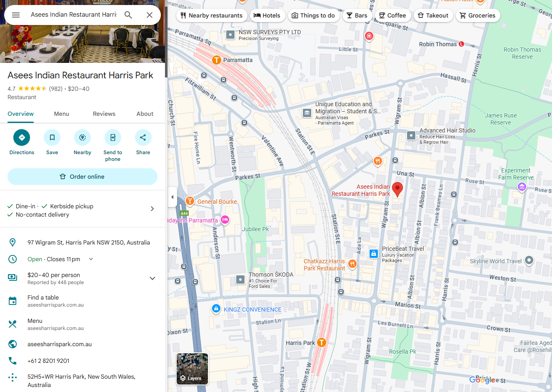The height and width of the screenshot is (392, 552).
Task: Save the restaurant with bookmark icon
Action: click(52, 137)
